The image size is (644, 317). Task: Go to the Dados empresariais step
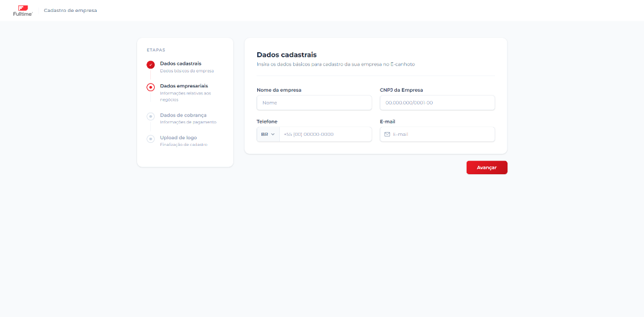tap(184, 86)
